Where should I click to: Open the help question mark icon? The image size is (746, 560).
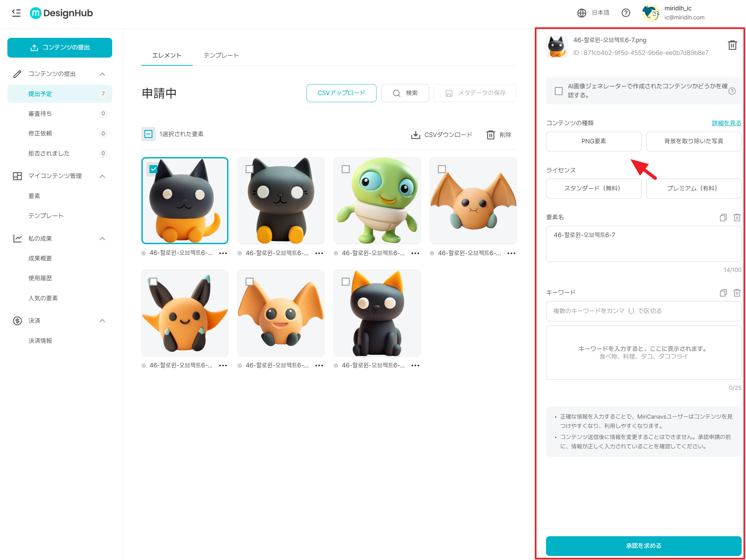(626, 13)
